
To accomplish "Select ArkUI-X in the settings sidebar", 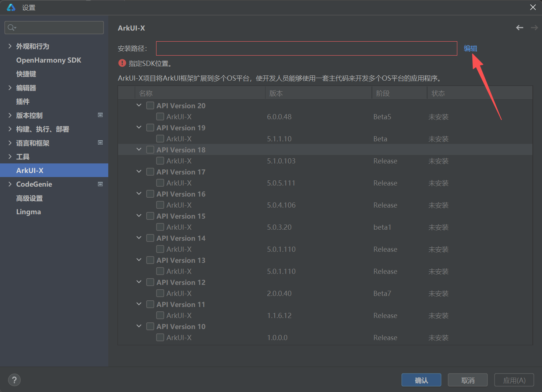I will [54, 170].
